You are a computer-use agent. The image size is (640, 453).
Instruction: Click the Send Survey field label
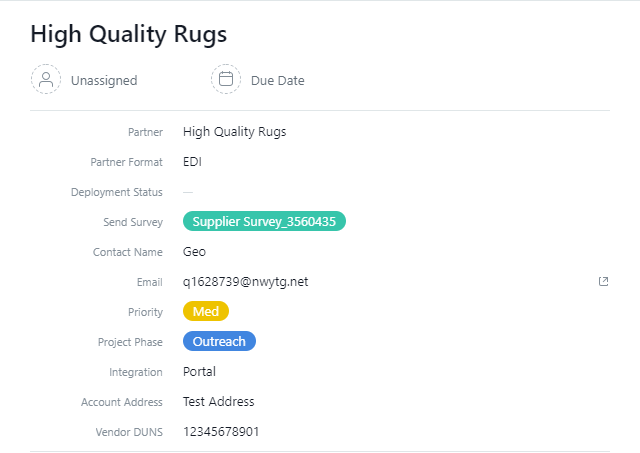(132, 222)
